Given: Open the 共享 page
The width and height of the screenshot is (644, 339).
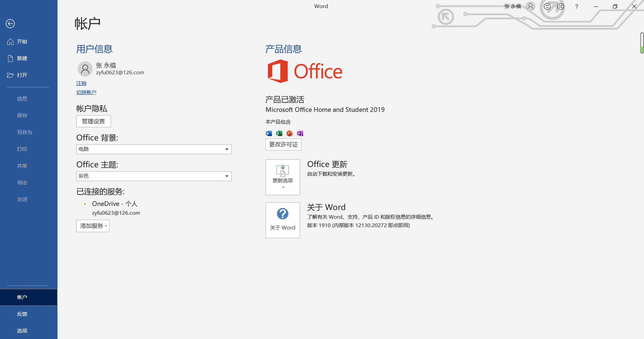Looking at the screenshot, I should 29,166.
